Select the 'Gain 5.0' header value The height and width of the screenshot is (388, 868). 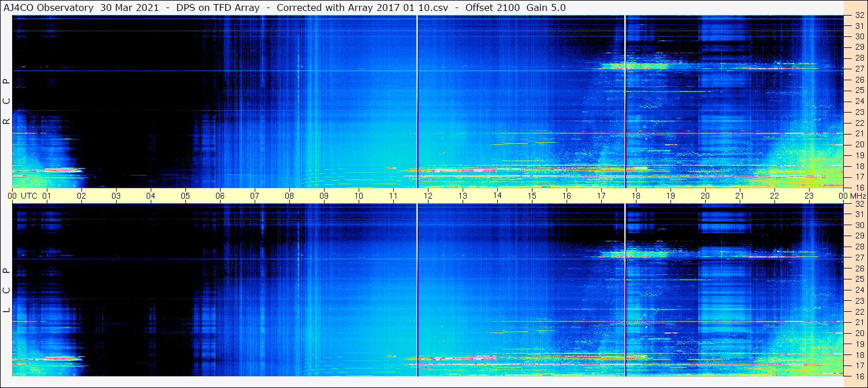[546, 8]
